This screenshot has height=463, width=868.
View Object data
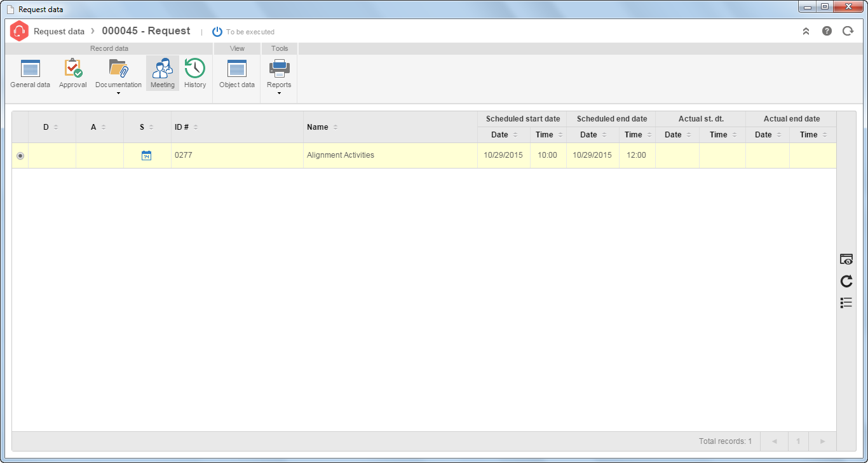pyautogui.click(x=237, y=74)
